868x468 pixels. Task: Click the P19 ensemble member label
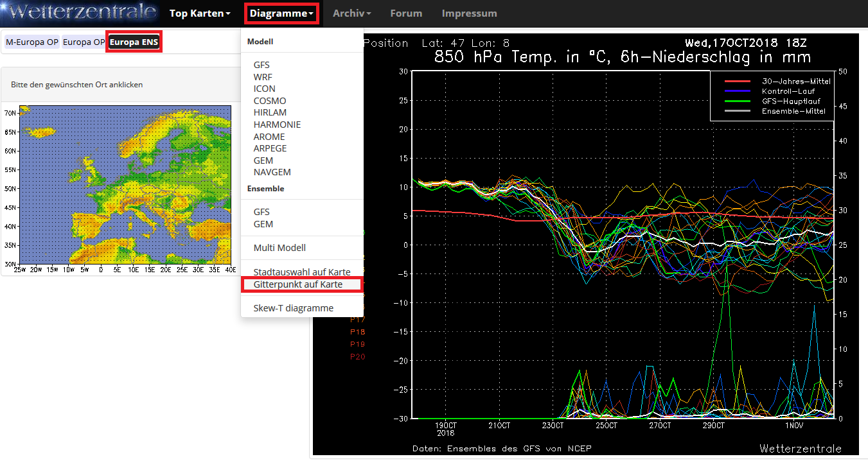[x=358, y=344]
